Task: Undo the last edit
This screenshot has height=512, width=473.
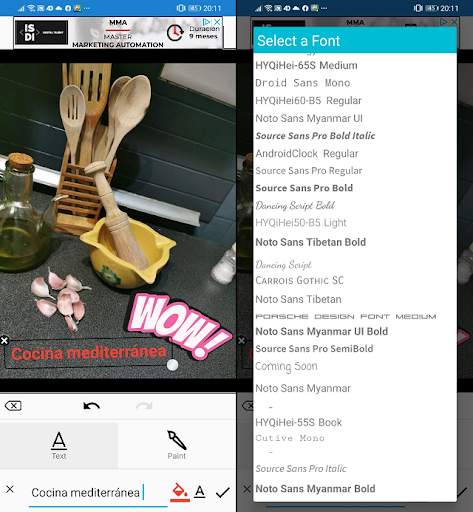Action: 92,406
